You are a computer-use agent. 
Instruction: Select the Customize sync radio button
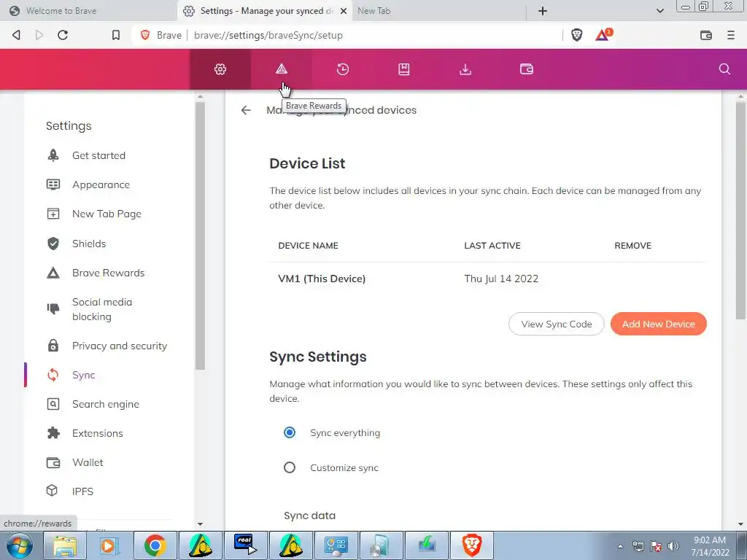tap(289, 467)
